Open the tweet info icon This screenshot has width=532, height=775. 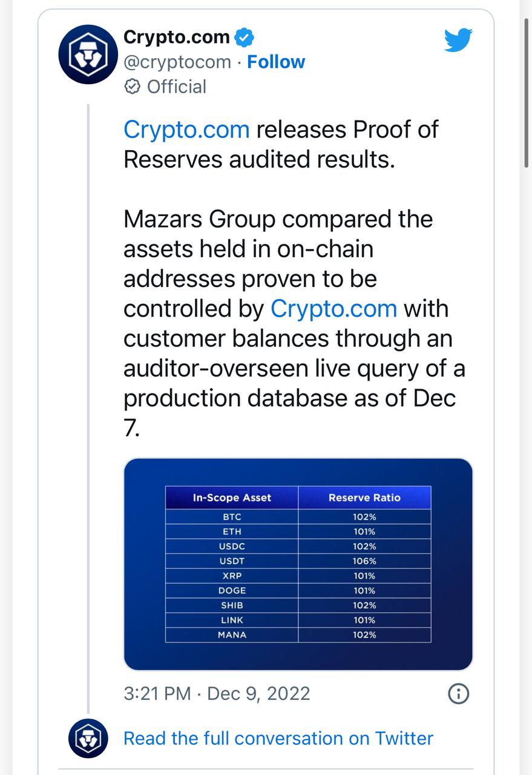click(x=458, y=694)
